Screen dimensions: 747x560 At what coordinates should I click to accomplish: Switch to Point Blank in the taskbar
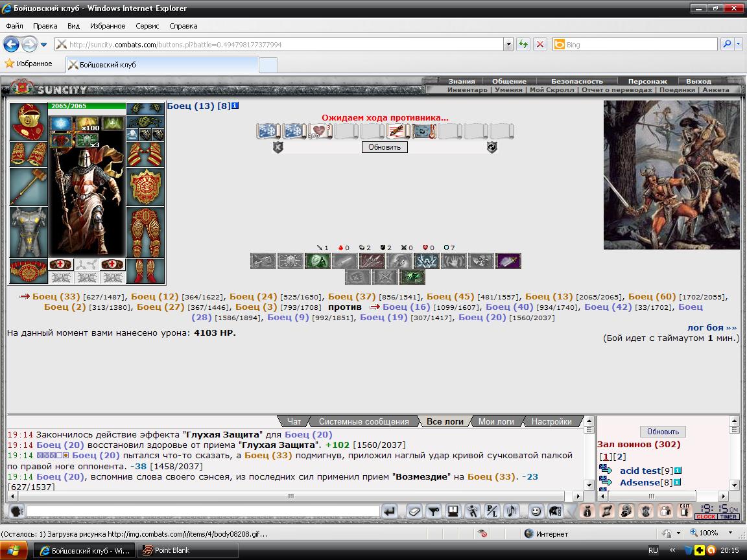tap(187, 550)
